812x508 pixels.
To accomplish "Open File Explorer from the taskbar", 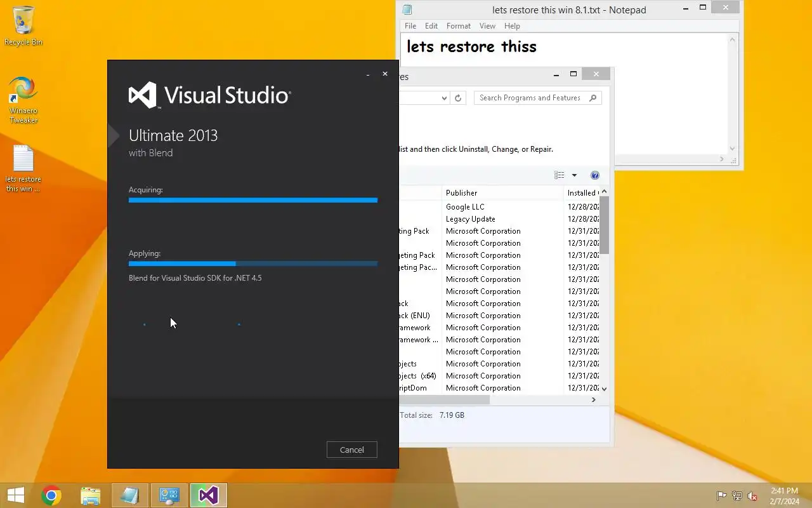I will pos(91,495).
